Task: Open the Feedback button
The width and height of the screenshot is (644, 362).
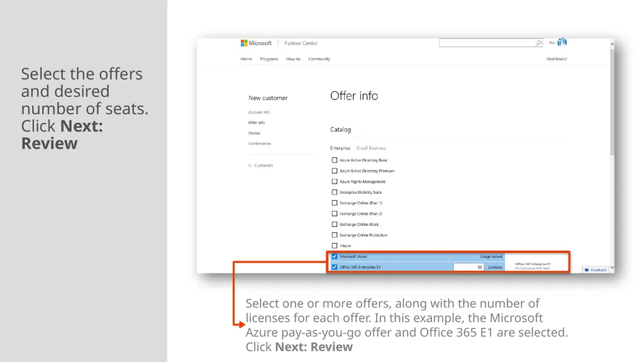Action: [x=595, y=270]
